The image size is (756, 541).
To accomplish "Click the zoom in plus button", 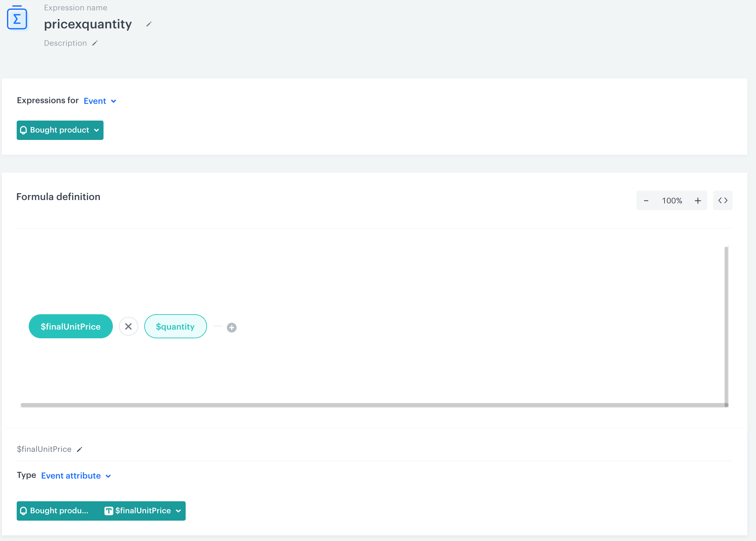I will pos(698,200).
